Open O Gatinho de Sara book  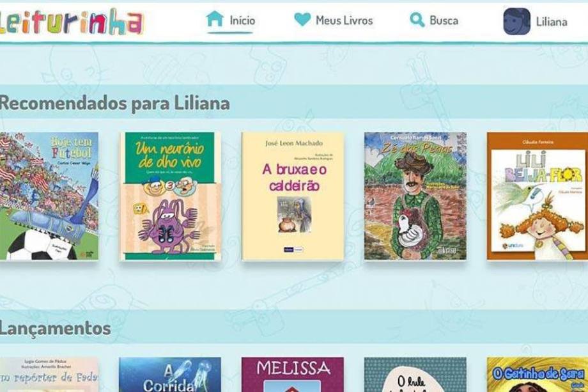(538, 374)
